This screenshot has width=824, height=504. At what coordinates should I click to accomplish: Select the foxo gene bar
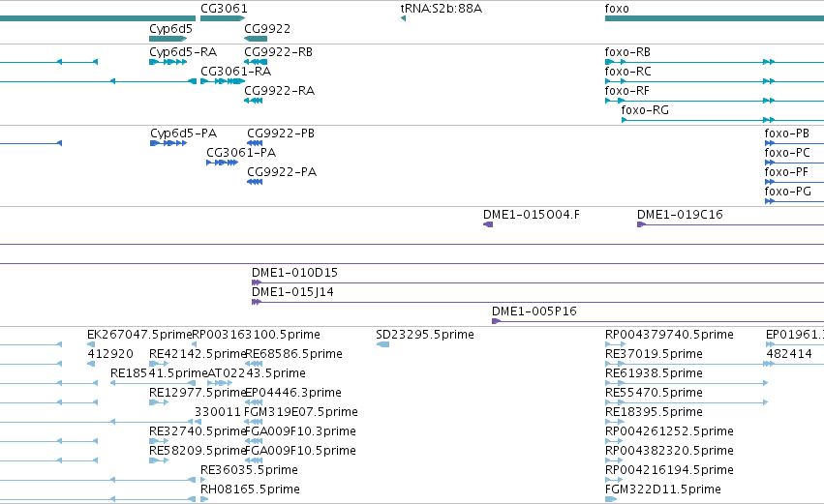point(715,18)
